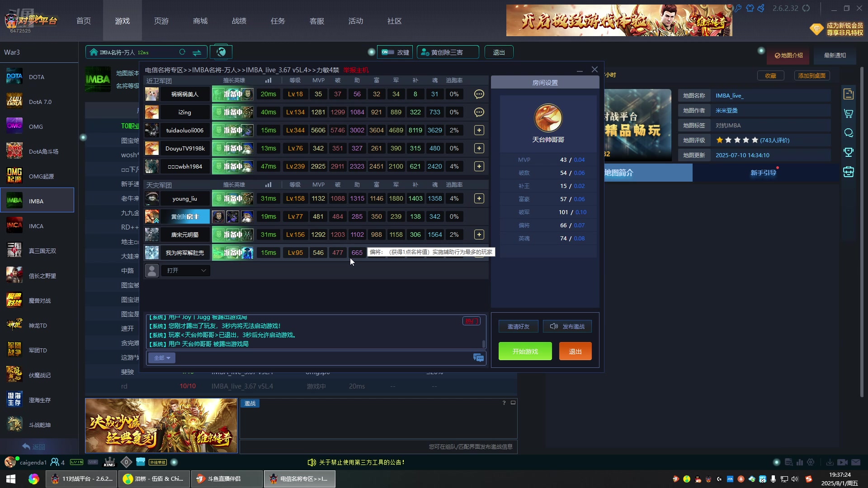
Task: Open the shirt skin-change icon
Action: pos(750,8)
